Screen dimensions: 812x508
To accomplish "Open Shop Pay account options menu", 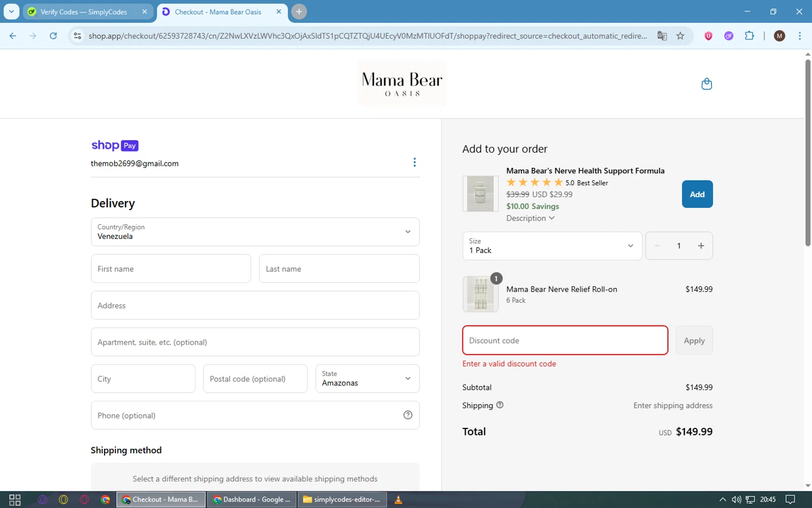I will click(x=415, y=162).
